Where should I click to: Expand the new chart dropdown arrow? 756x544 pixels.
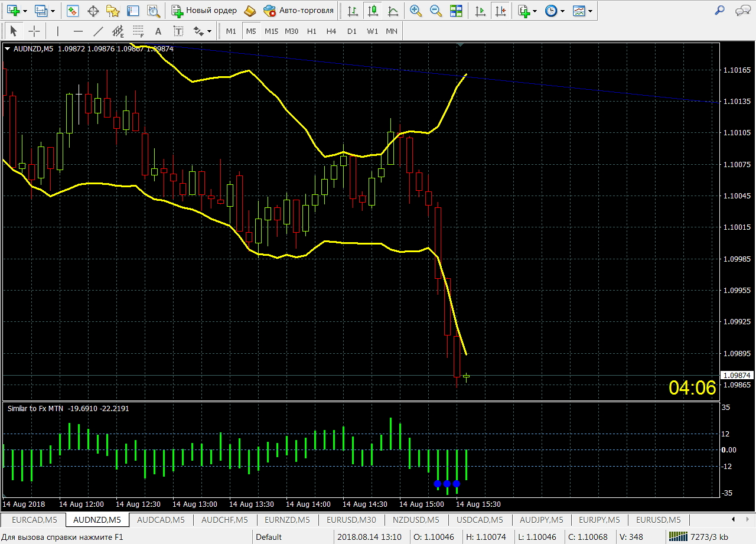[x=25, y=11]
